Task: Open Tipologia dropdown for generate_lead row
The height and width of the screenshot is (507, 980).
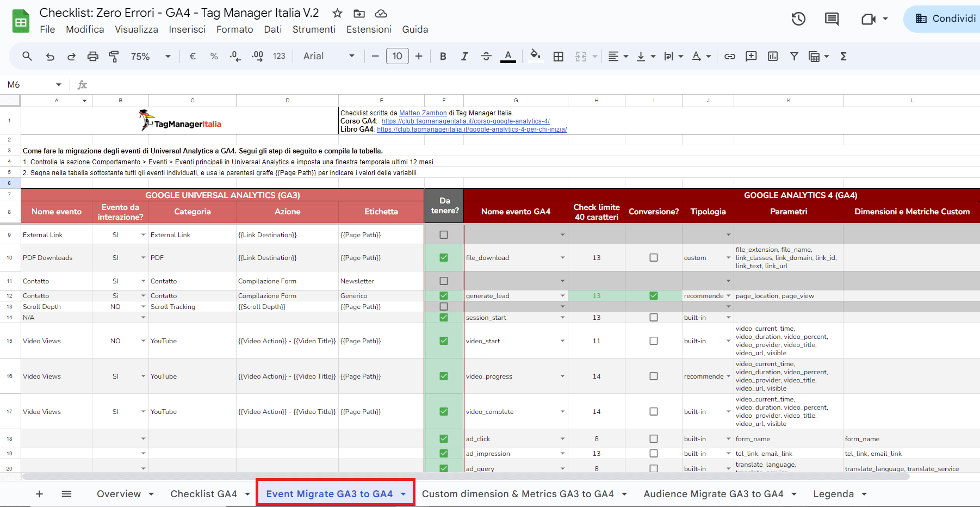Action: coord(728,296)
